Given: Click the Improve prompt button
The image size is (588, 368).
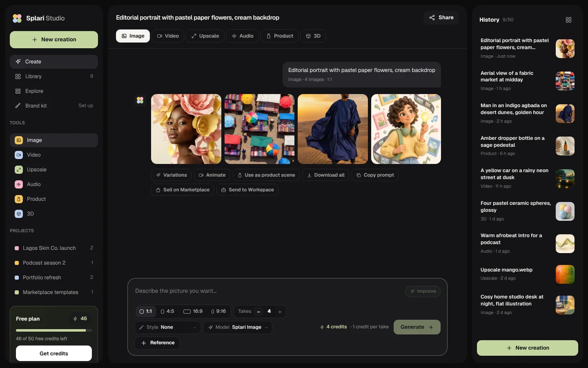Looking at the screenshot, I should (423, 291).
